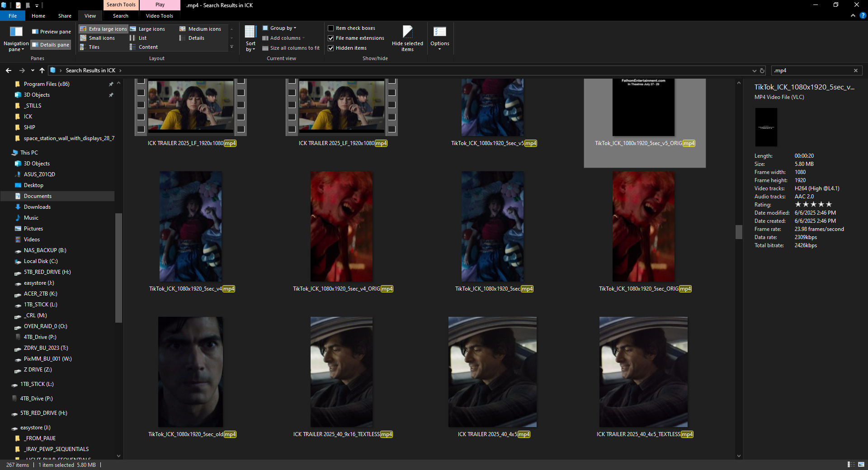Toggle the Details pane
868x470 pixels.
pyautogui.click(x=51, y=45)
